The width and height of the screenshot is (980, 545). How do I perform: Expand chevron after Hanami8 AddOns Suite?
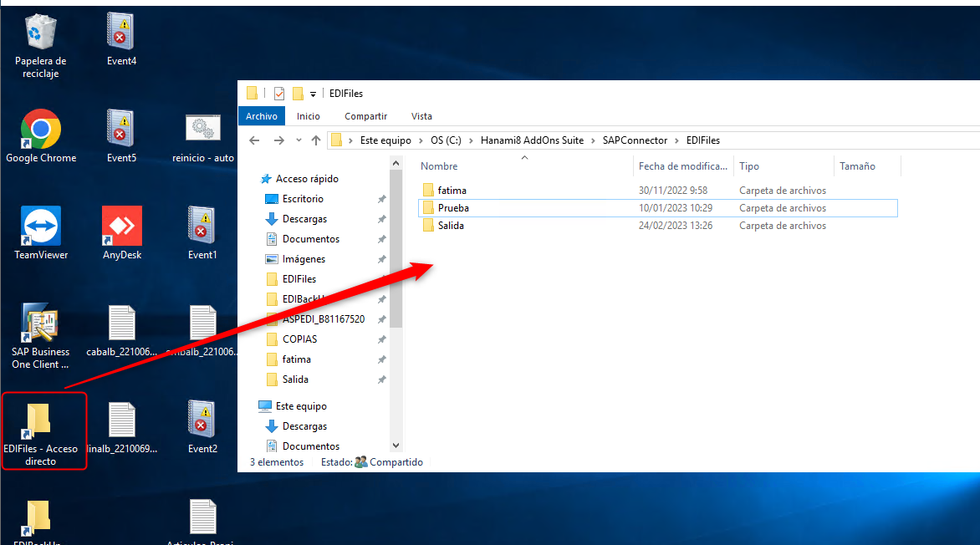[593, 140]
